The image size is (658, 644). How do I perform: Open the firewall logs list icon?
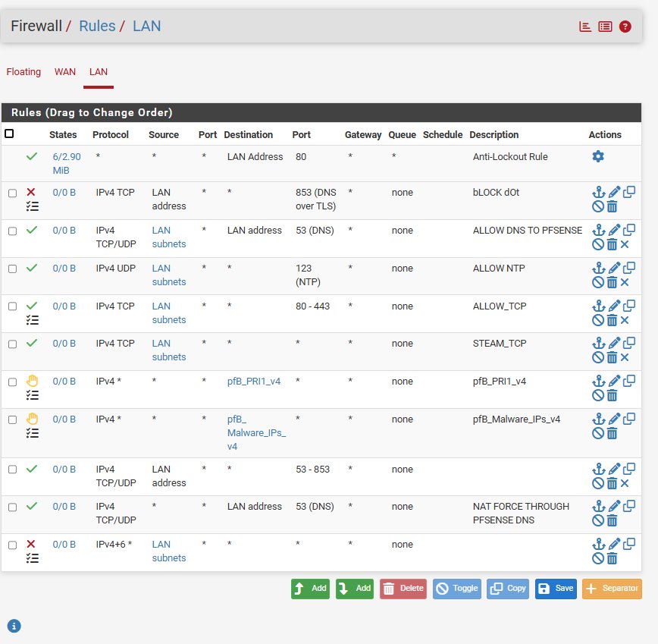pyautogui.click(x=605, y=27)
